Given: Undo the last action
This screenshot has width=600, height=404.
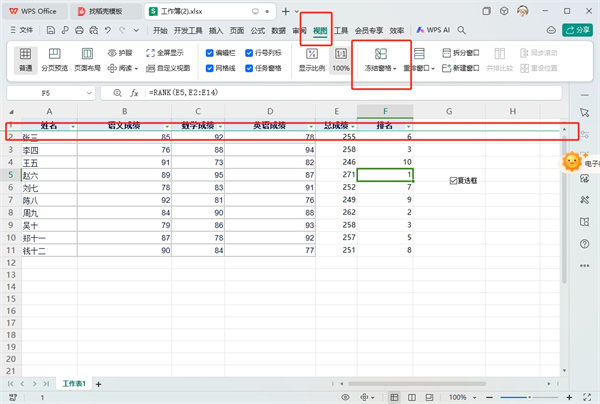Looking at the screenshot, I should click(108, 30).
